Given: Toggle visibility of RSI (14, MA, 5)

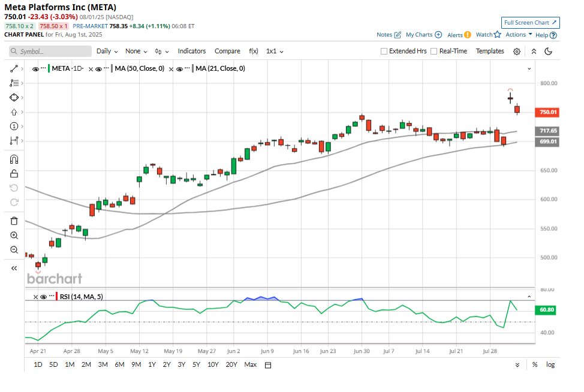Looking at the screenshot, I should coord(44,297).
